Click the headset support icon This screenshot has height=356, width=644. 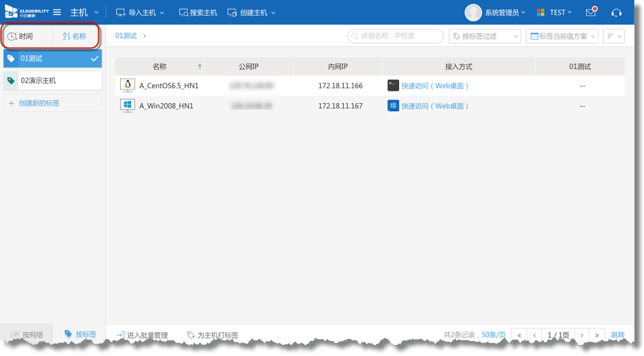click(617, 13)
